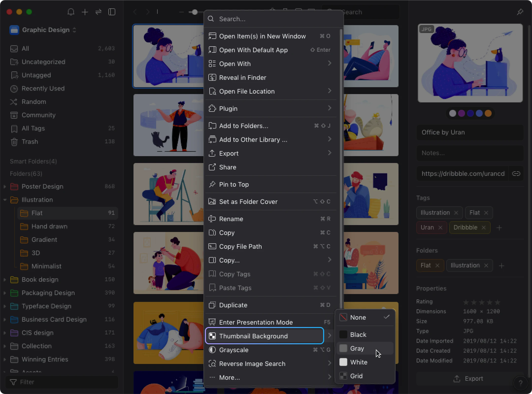Click the Export button in inspector
The height and width of the screenshot is (394, 532).
click(468, 379)
